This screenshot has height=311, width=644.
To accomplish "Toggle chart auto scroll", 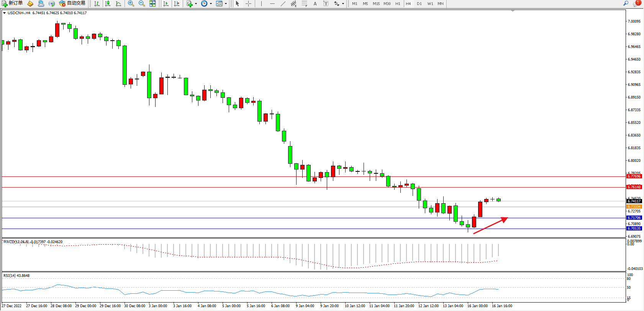I will pyautogui.click(x=166, y=3).
